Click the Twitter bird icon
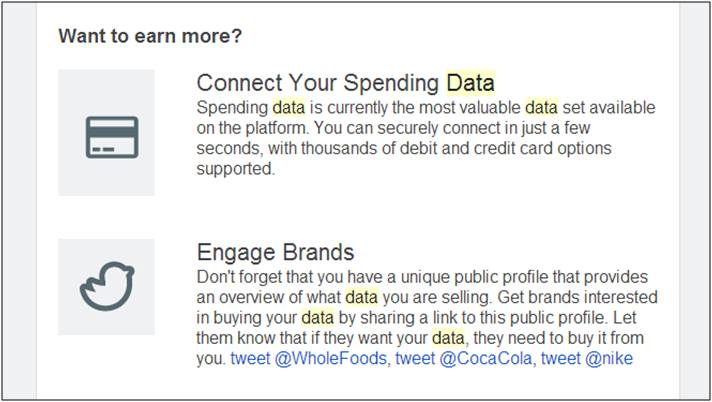Screen dimensions: 712x402 click(106, 287)
